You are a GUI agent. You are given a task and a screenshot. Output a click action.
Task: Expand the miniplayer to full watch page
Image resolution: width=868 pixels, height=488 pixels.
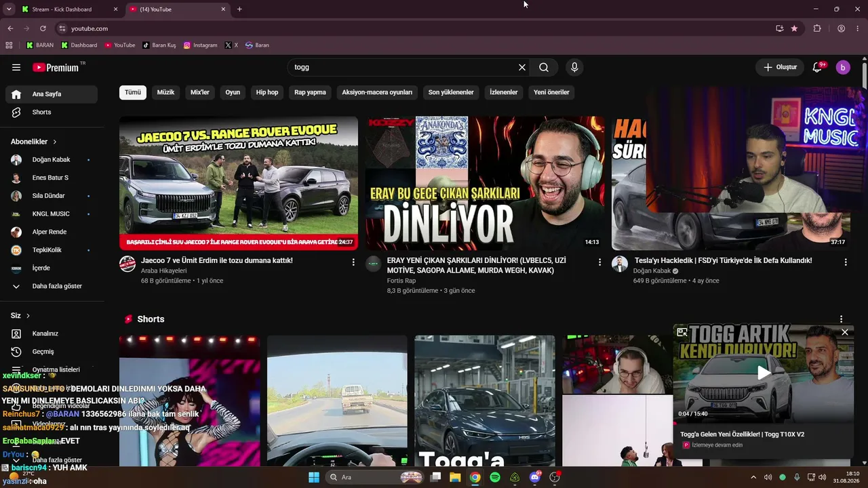coord(682,332)
